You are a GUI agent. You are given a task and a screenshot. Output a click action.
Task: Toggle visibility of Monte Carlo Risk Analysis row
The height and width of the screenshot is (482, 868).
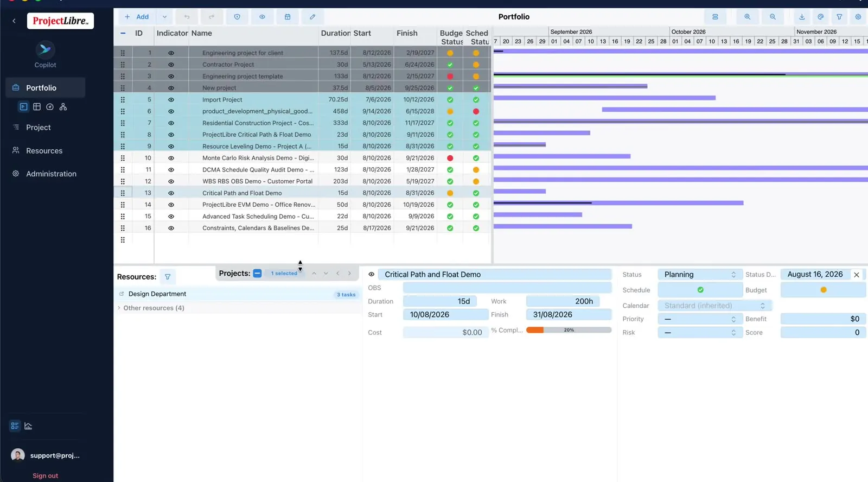coord(171,158)
